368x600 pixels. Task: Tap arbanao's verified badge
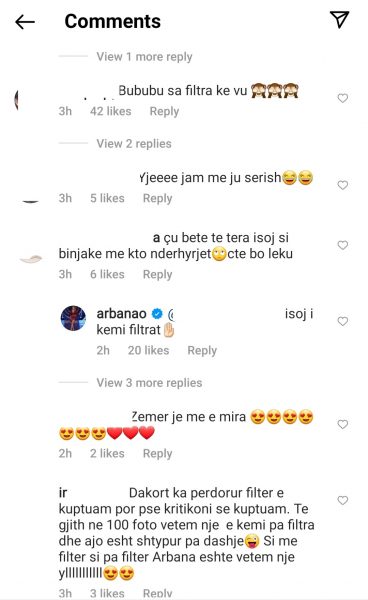click(x=157, y=314)
